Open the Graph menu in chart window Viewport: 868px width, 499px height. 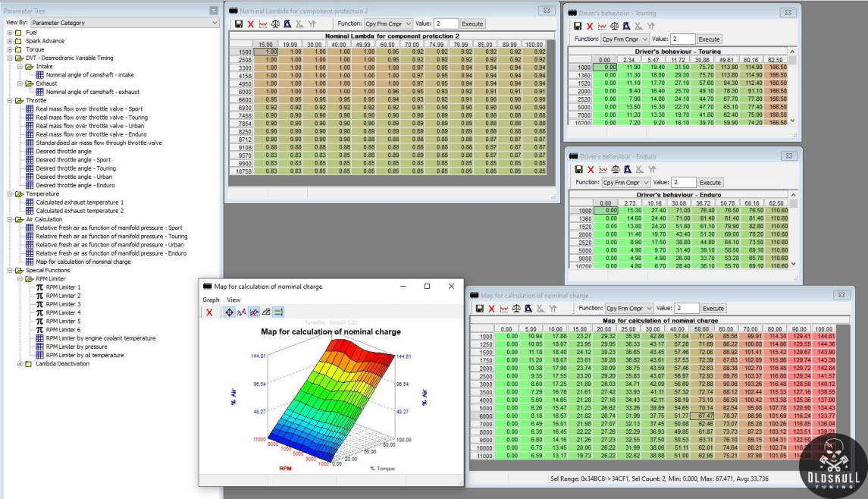pos(211,300)
